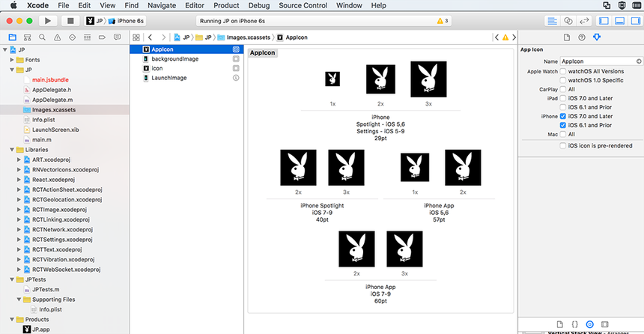
Task: Select the iPhone 6s run destination
Action: (x=130, y=21)
